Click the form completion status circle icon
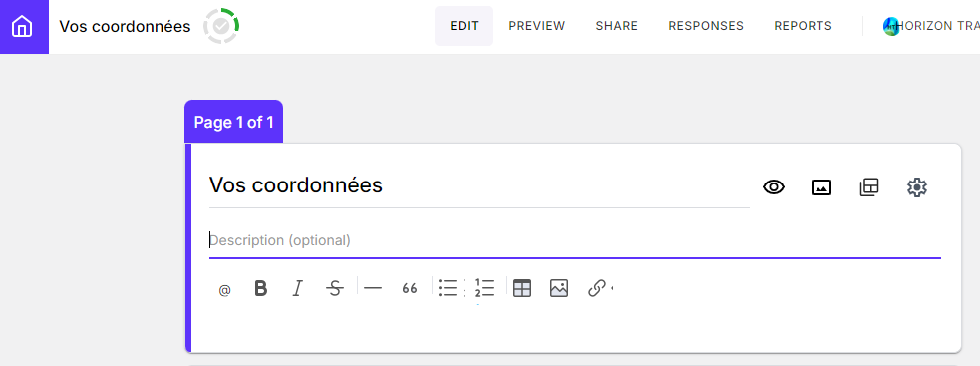This screenshot has height=366, width=980. 221,26
